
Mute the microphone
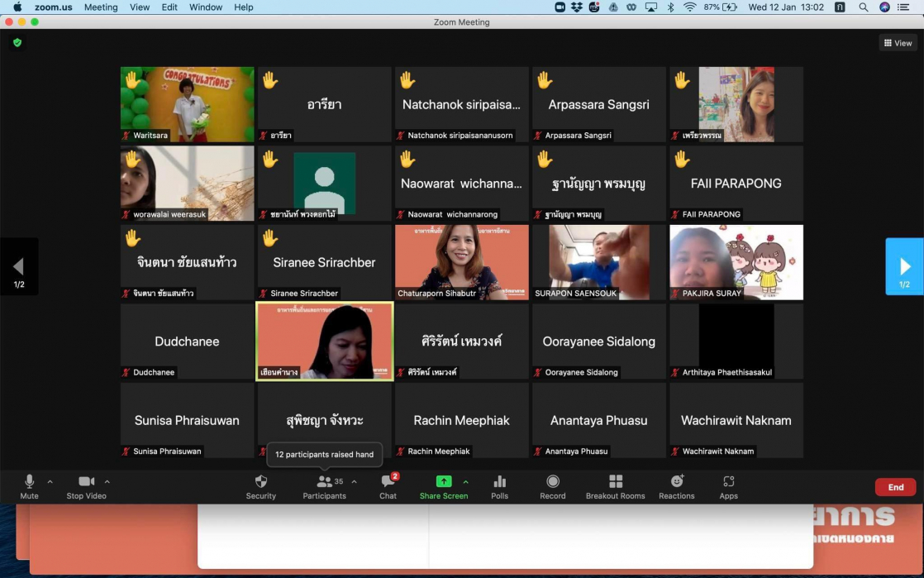tap(30, 482)
